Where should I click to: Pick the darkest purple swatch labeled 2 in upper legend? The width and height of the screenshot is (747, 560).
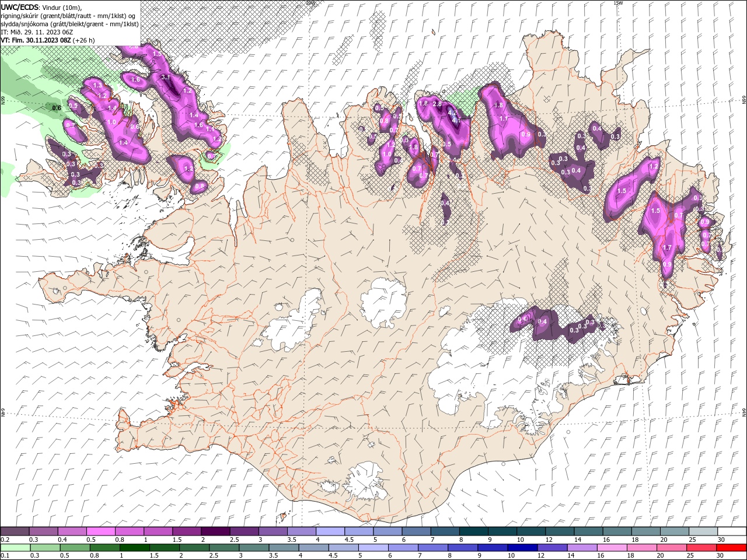coord(215,531)
